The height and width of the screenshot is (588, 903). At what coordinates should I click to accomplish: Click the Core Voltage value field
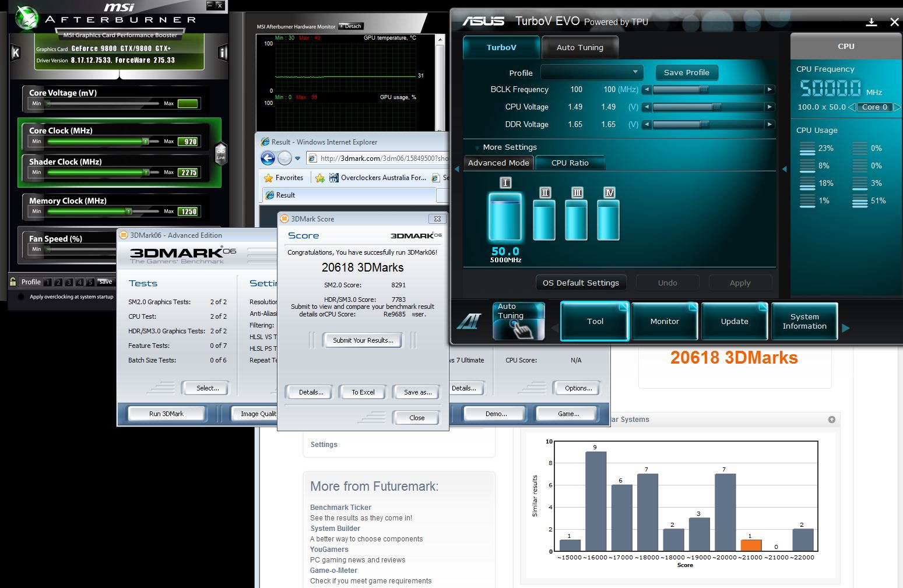[x=188, y=104]
